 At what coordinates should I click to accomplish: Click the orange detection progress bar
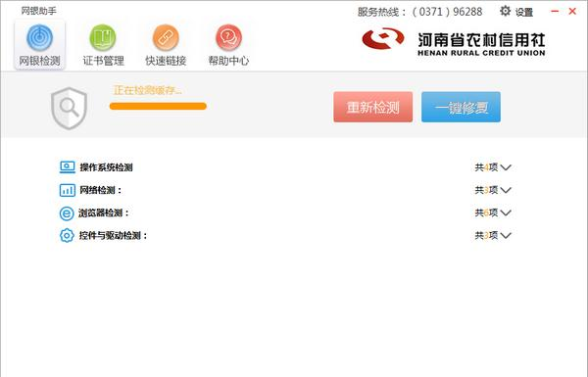pos(158,106)
